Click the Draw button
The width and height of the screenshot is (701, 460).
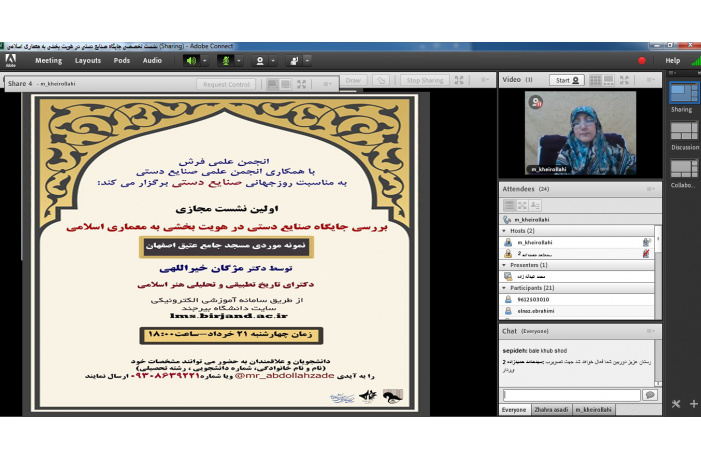(x=353, y=80)
